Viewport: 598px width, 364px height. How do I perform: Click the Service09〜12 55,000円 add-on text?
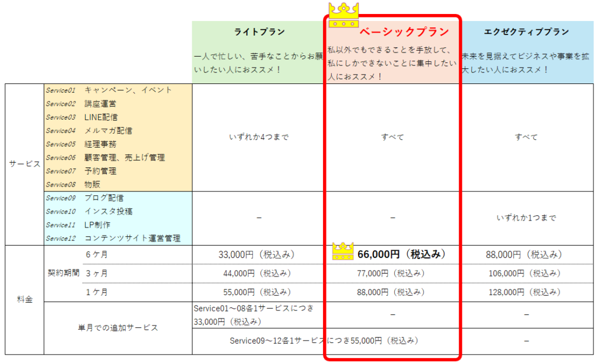[324, 341]
